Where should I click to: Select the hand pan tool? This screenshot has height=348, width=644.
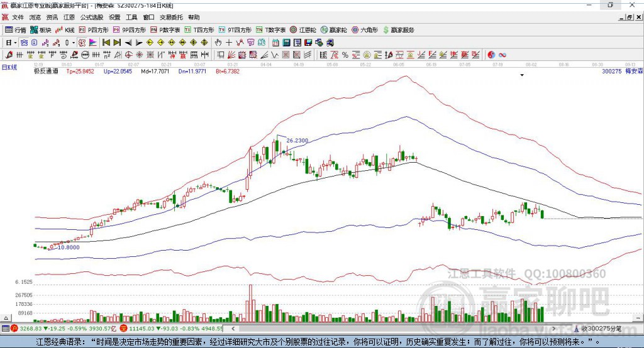coord(218,43)
